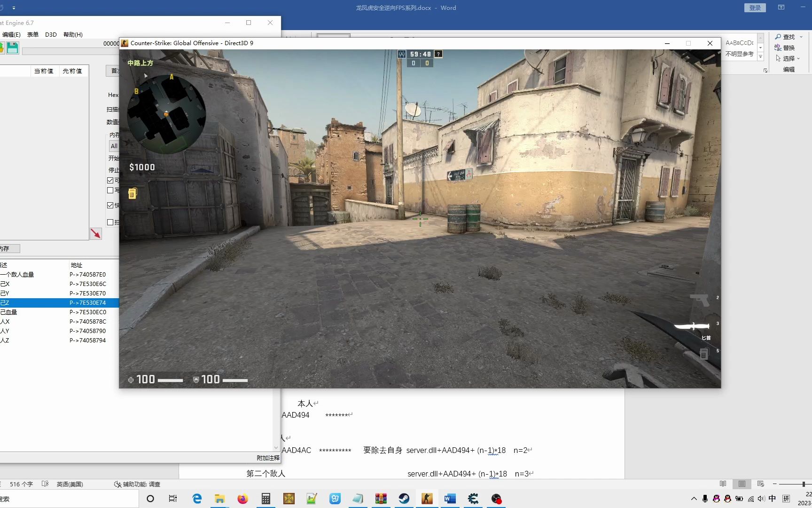Toggle the second checked checkbox above the red arrow row
The width and height of the screenshot is (812, 508).
point(110,206)
